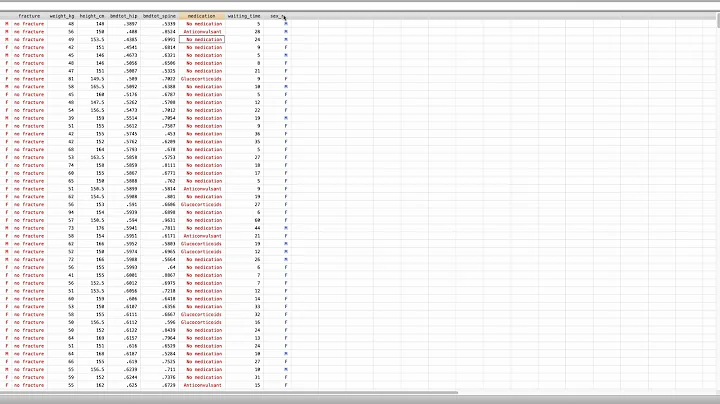
Task: Select Glucocorticoids cell in the .6111 row
Action: point(202,314)
